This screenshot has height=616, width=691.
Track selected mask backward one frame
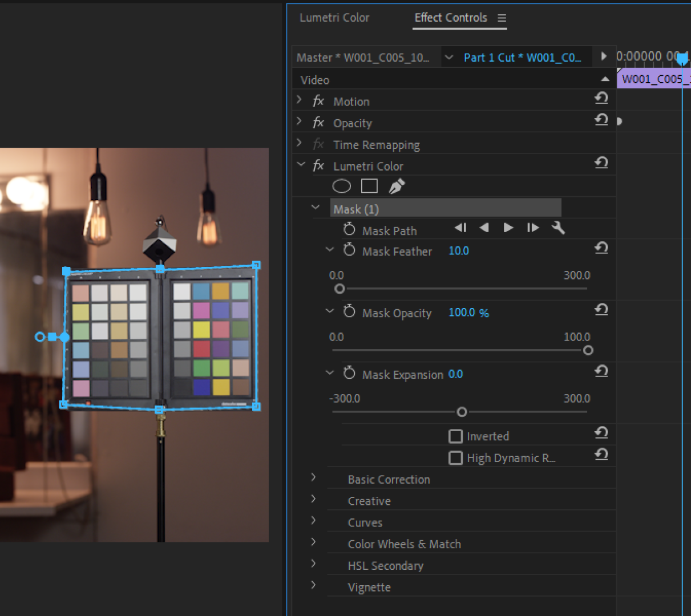pyautogui.click(x=460, y=228)
